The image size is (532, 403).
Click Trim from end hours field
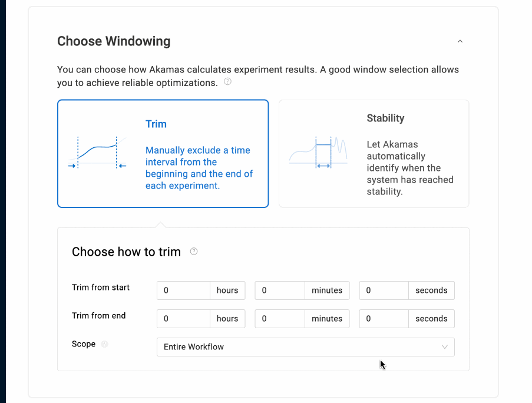[183, 319]
